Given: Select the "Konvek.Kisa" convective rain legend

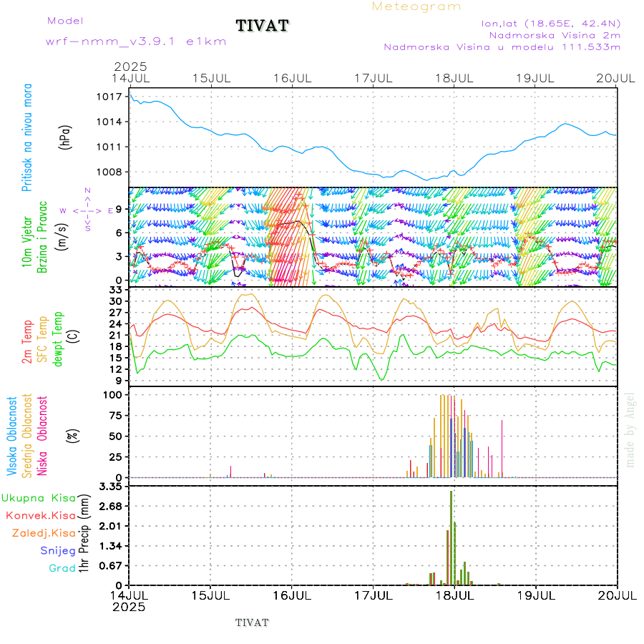Looking at the screenshot, I should click(x=41, y=515).
